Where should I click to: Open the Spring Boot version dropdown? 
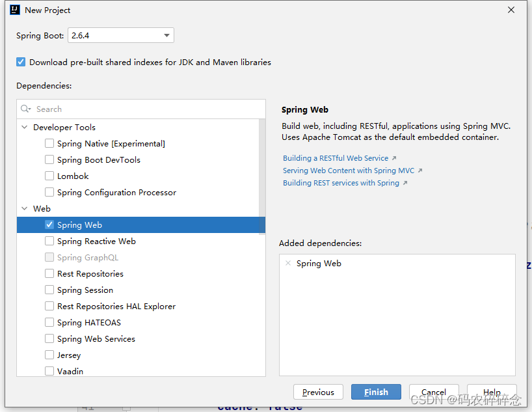point(121,35)
